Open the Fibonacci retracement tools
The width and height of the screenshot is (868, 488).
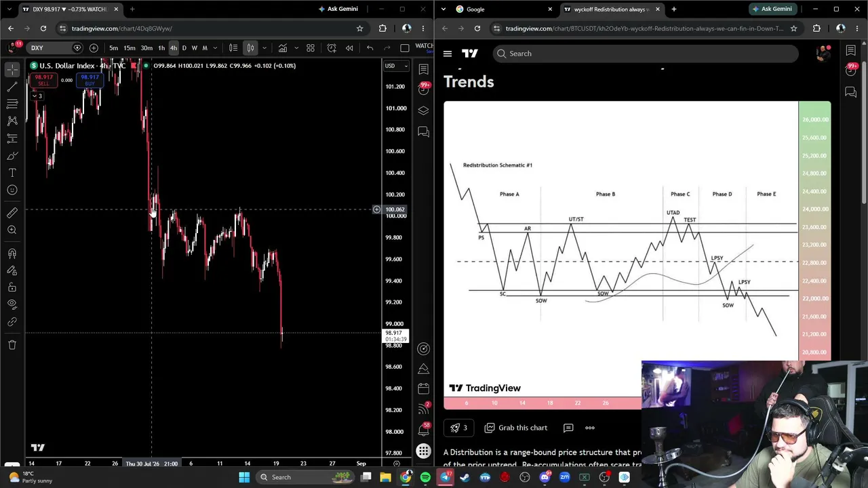12,104
